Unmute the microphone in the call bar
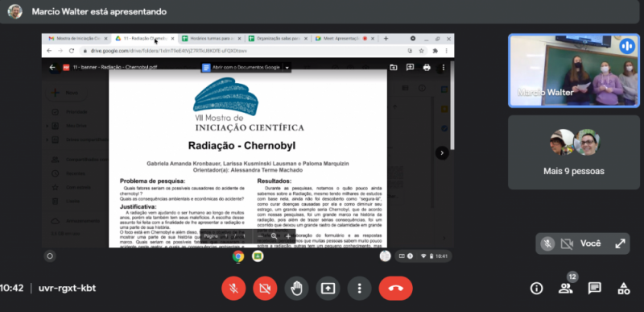Viewport: 644px width, 312px height. pyautogui.click(x=233, y=288)
